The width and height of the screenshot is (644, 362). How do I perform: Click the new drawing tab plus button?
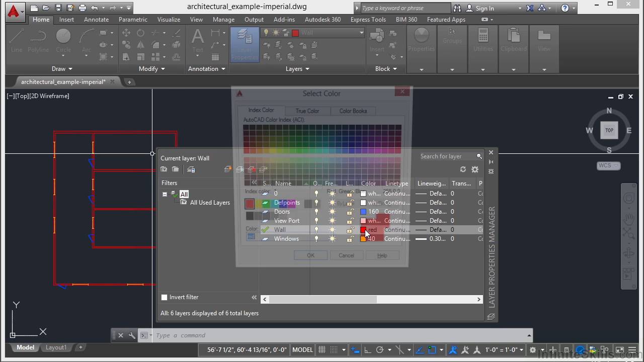coord(129,81)
